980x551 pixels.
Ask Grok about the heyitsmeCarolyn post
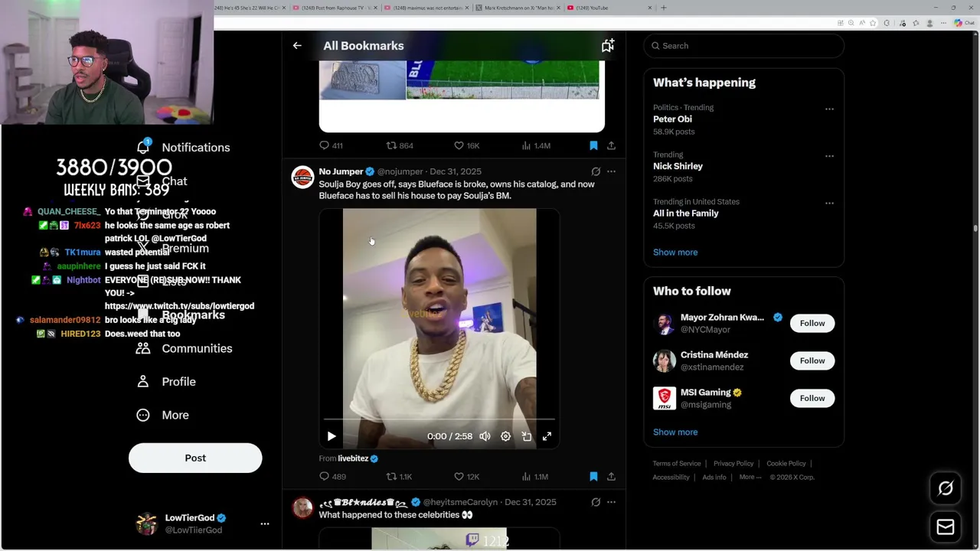click(596, 502)
